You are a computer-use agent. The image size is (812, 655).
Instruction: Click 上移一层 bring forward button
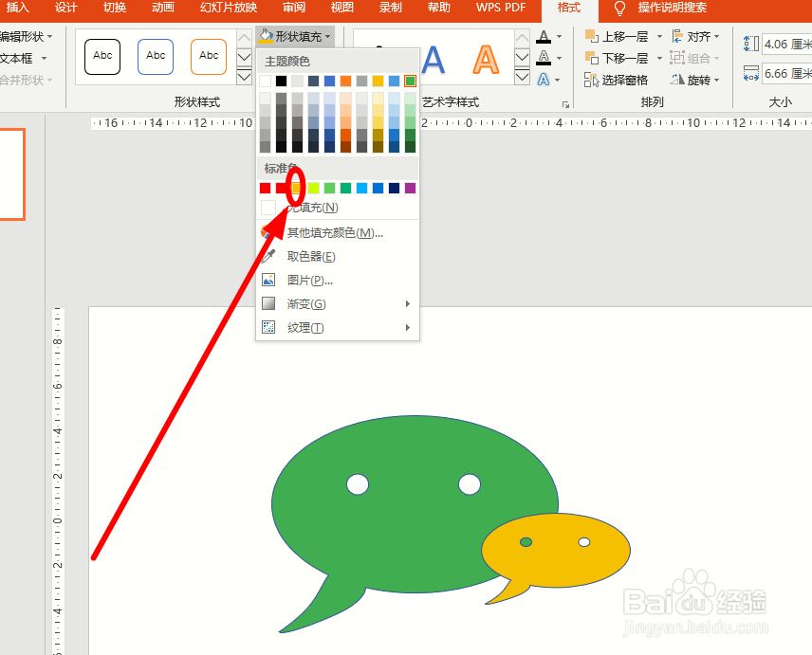pos(618,37)
